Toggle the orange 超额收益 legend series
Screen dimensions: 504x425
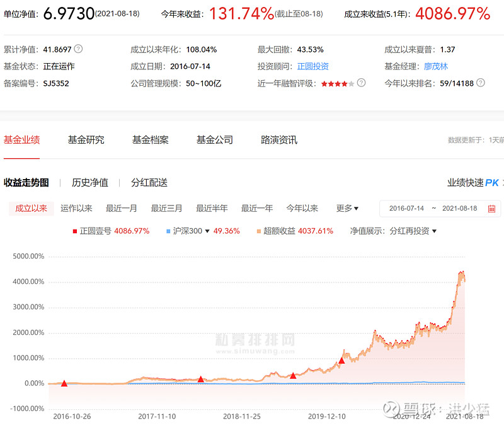tap(295, 231)
